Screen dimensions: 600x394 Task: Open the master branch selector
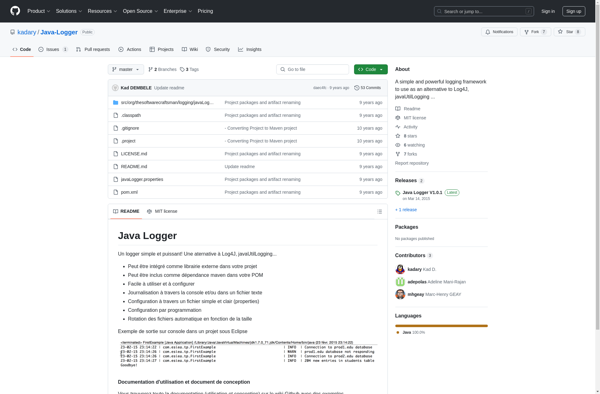(126, 69)
